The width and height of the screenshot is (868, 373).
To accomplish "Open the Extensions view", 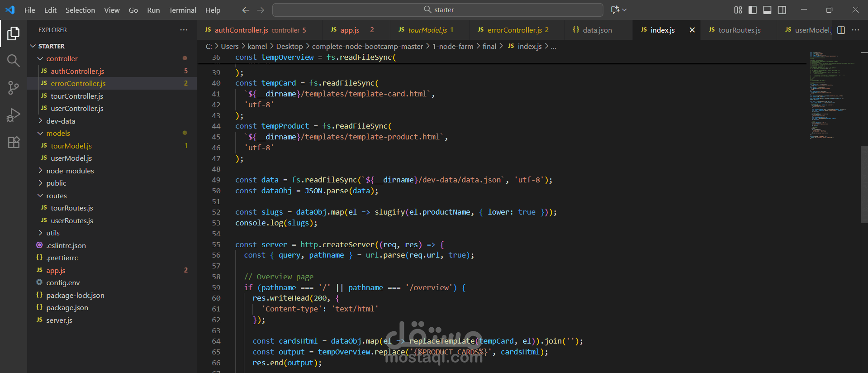I will [x=14, y=142].
